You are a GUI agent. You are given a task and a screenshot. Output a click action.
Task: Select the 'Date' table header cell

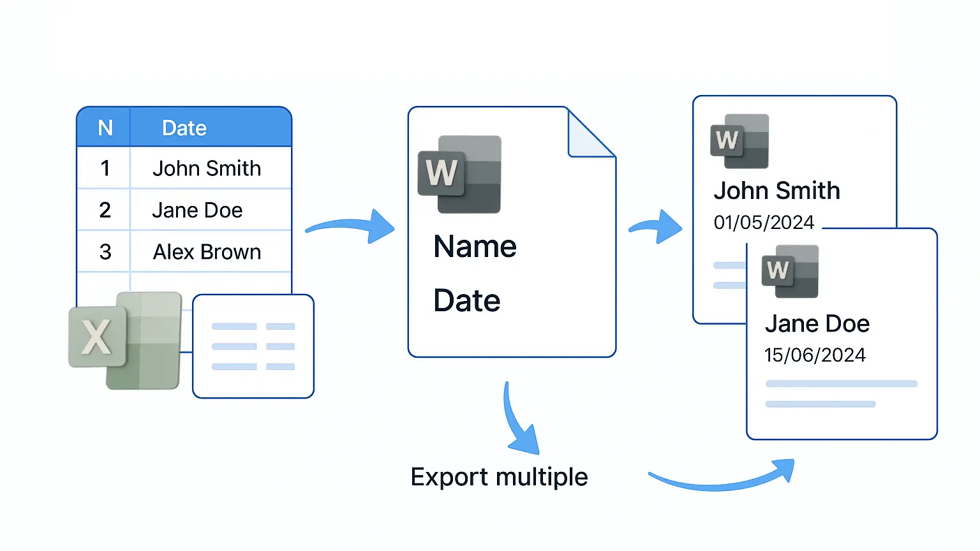(x=211, y=128)
